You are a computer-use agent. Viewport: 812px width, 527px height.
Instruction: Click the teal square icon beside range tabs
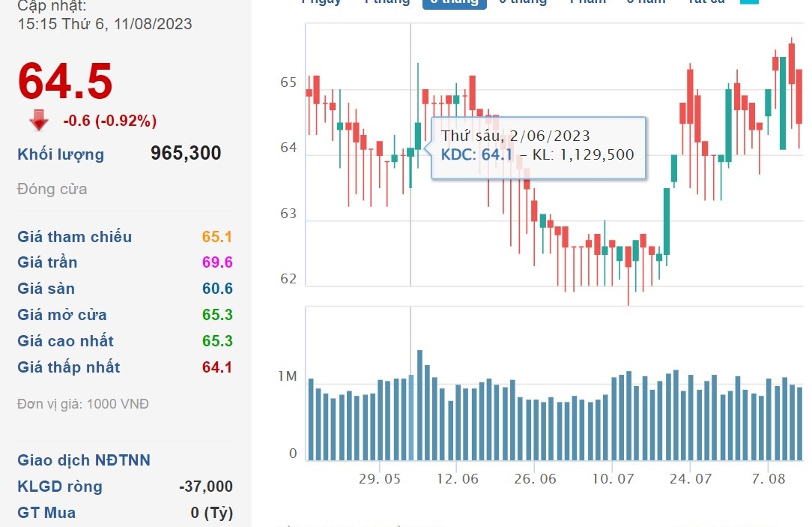748,1
